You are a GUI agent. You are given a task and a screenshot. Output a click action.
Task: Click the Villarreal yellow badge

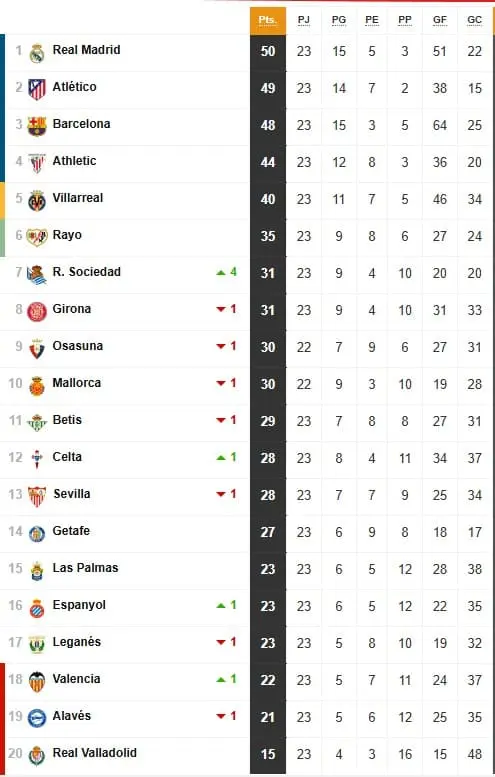pos(37,200)
